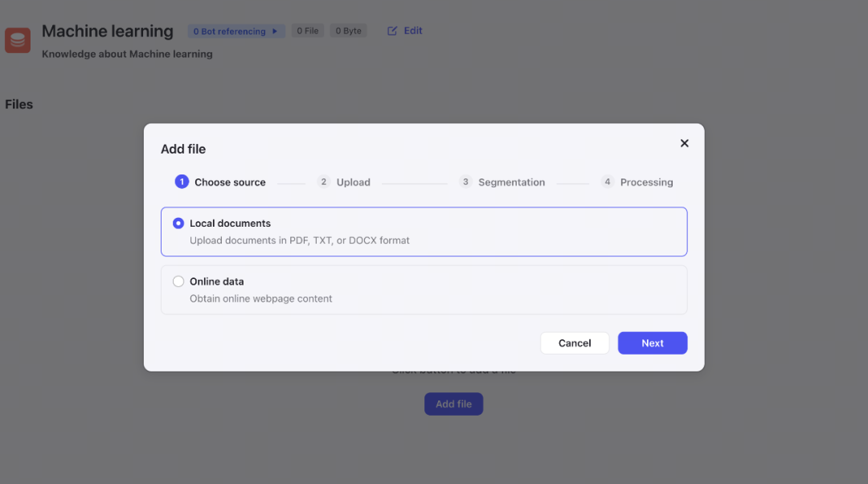The width and height of the screenshot is (868, 484).
Task: Select the Local documents radio button
Action: click(x=178, y=224)
